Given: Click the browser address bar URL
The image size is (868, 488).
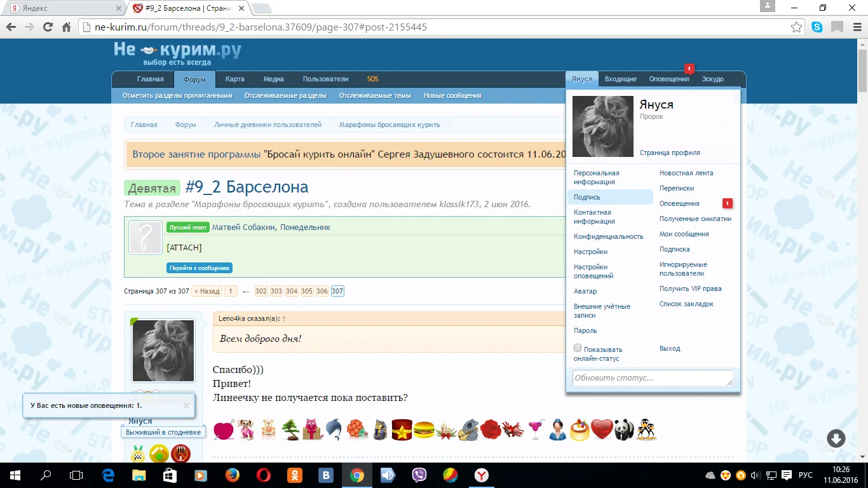Looking at the screenshot, I should pos(261,27).
